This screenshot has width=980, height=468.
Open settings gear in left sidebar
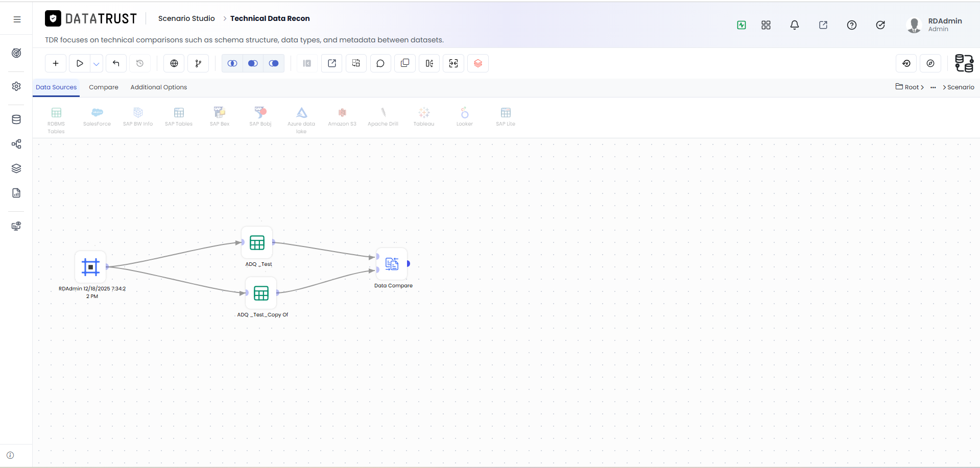[x=16, y=86]
